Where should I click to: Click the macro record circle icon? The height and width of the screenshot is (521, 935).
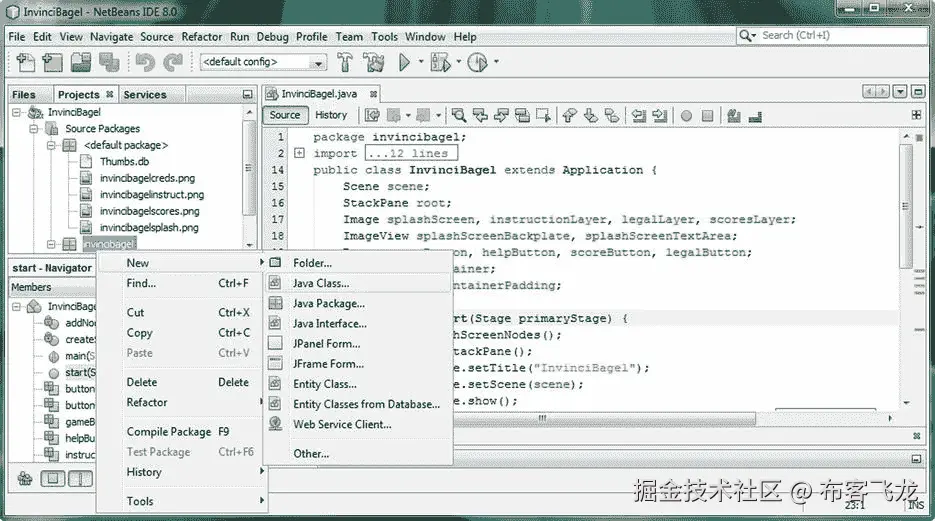pyautogui.click(x=686, y=116)
